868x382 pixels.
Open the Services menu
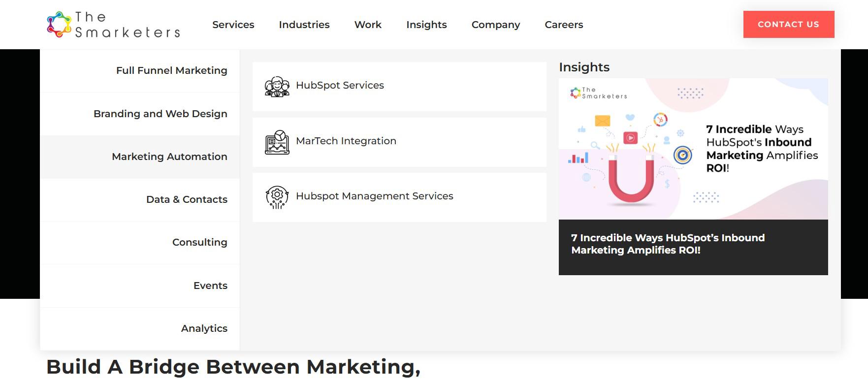point(233,25)
